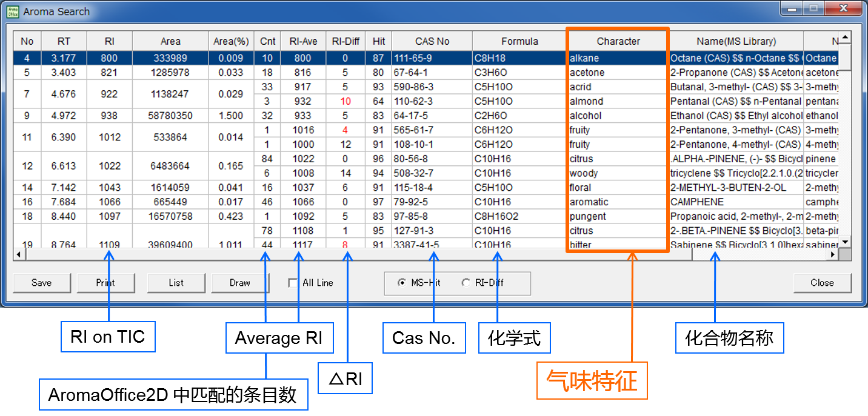868x416 pixels.
Task: Click the Save button
Action: [x=41, y=283]
